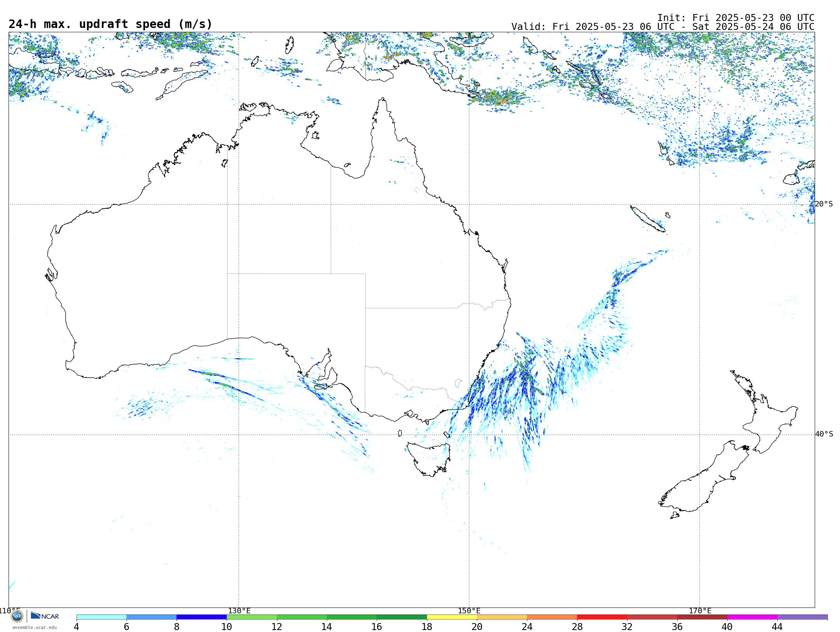Click the colorbar tick label '28'
This screenshot has width=840, height=632.
coord(577,627)
